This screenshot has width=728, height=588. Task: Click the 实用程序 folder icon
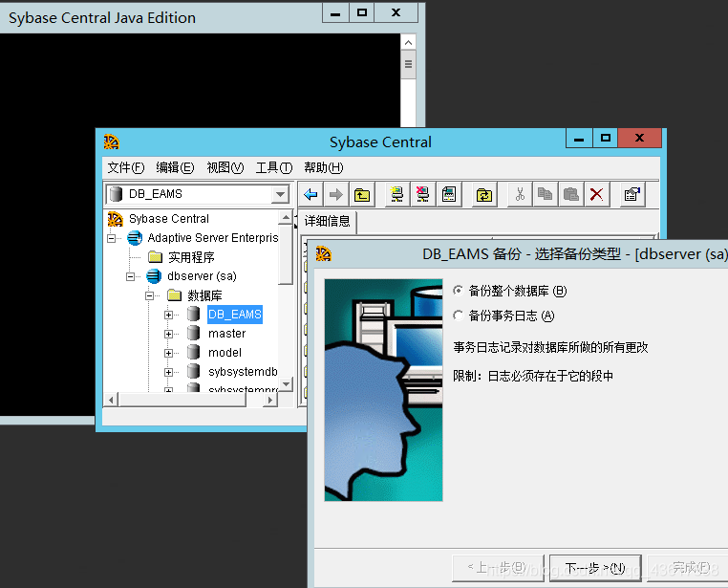[x=155, y=257]
